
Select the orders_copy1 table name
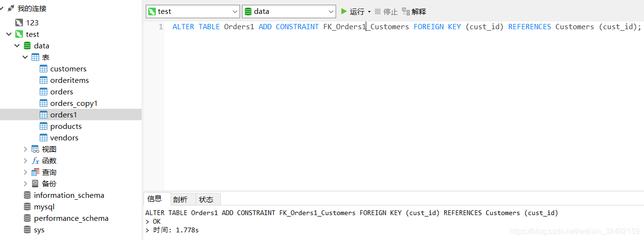[x=74, y=103]
